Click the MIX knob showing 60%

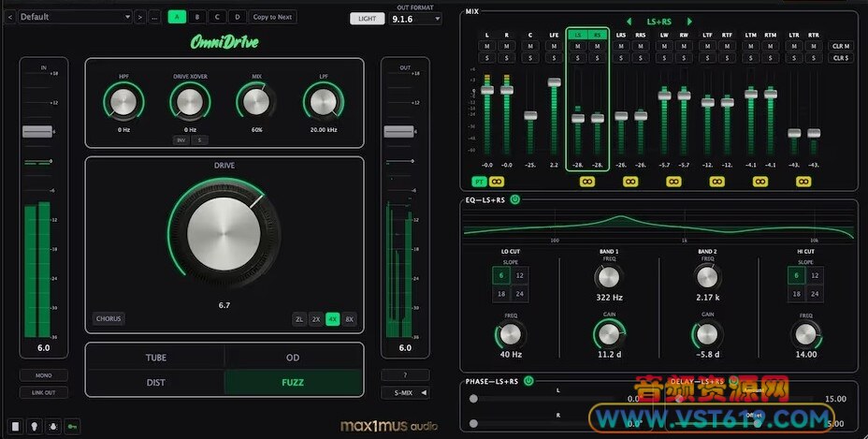256,102
